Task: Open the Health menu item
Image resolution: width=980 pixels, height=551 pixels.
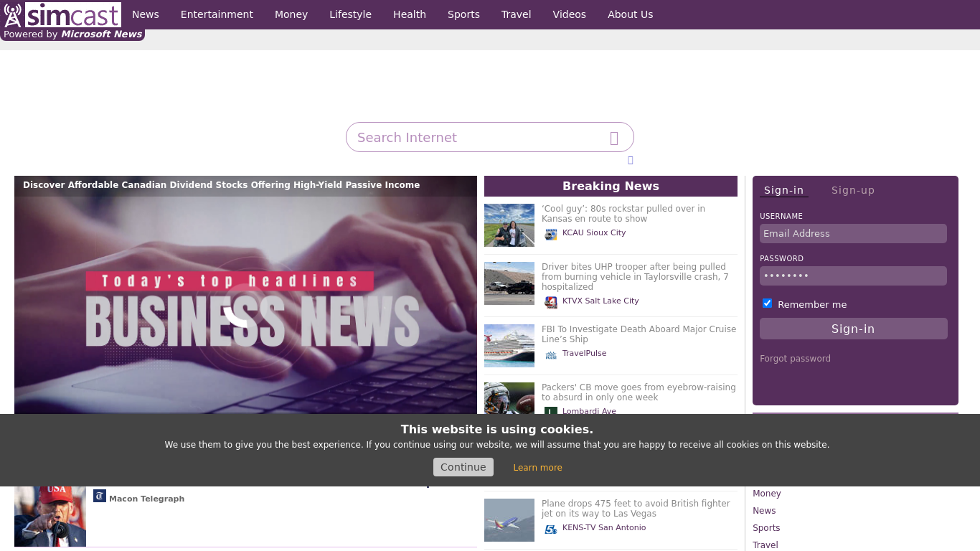Action: (x=410, y=14)
